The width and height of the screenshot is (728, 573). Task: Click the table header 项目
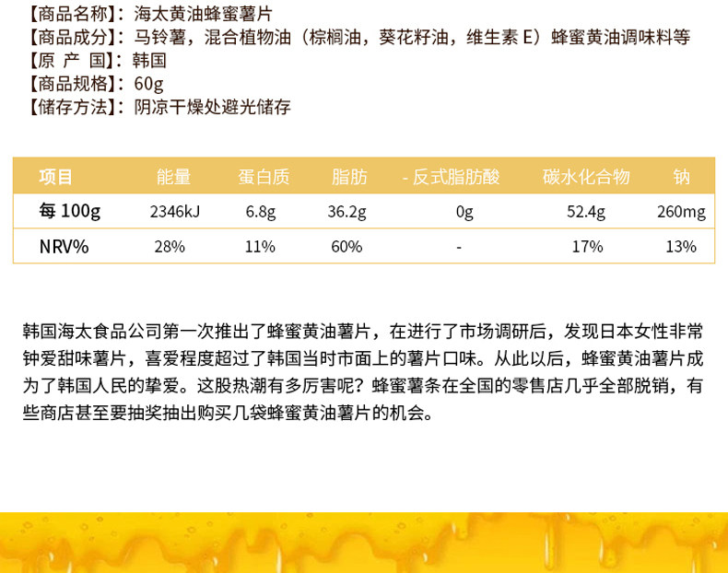coord(55,177)
